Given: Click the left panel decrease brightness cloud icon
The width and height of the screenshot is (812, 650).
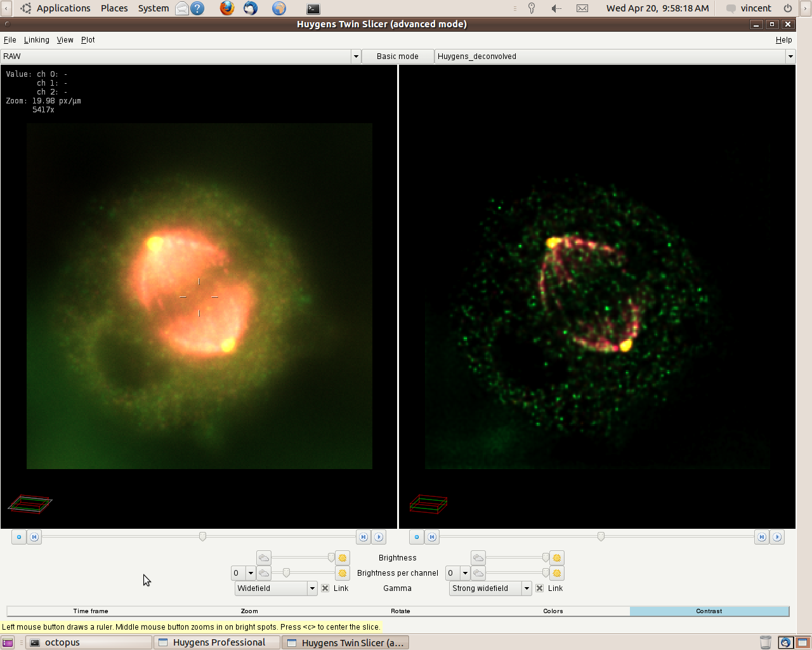Looking at the screenshot, I should pos(264,558).
